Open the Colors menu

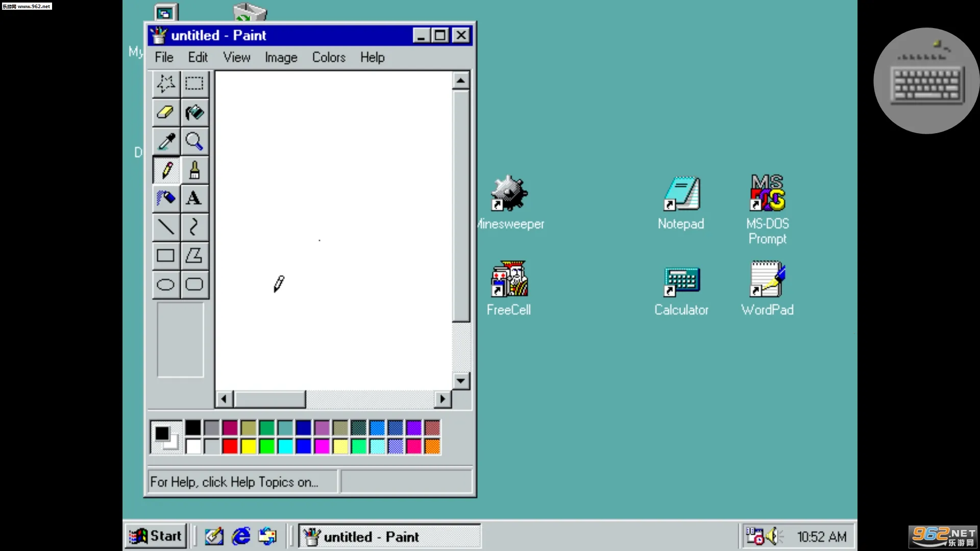329,58
